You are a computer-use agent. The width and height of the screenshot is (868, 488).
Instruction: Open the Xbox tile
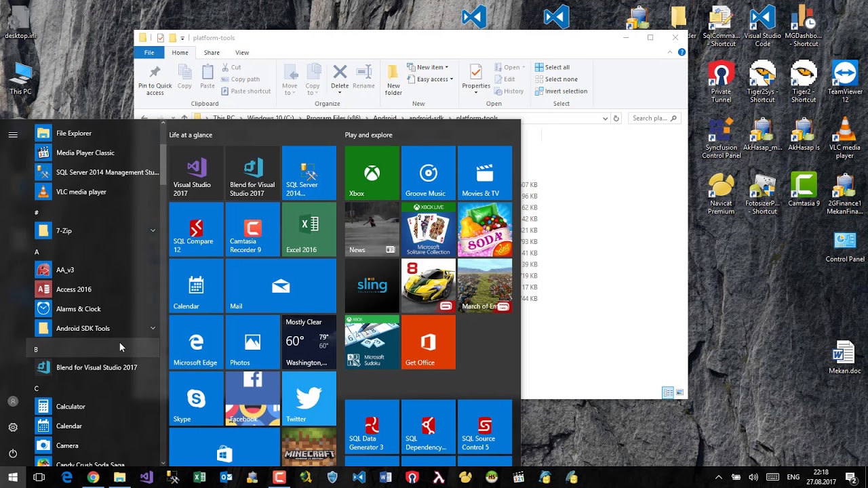372,173
